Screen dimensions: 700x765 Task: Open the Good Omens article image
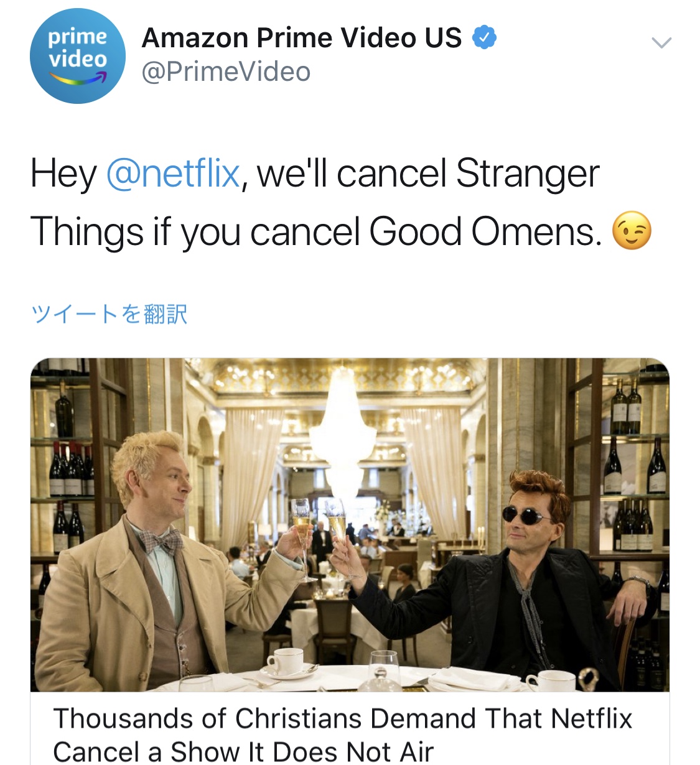(350, 524)
